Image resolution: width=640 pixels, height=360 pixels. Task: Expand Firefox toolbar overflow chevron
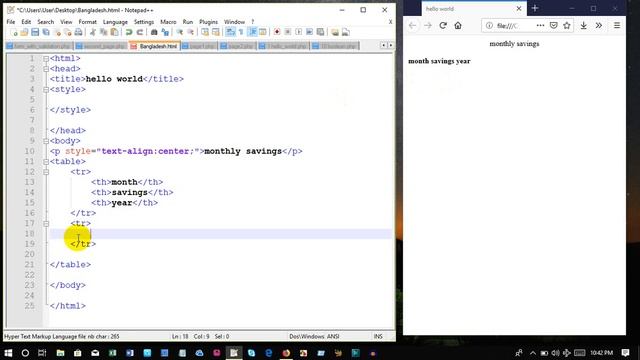[x=599, y=25]
